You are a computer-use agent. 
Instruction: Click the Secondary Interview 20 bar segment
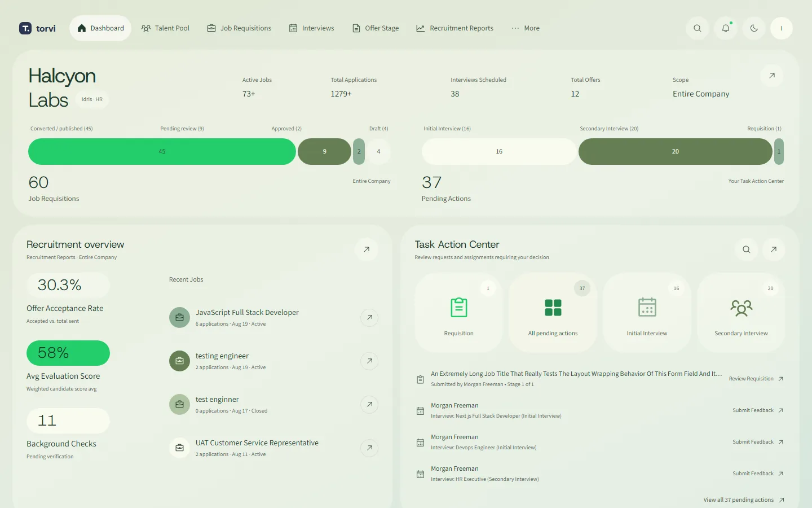(675, 151)
